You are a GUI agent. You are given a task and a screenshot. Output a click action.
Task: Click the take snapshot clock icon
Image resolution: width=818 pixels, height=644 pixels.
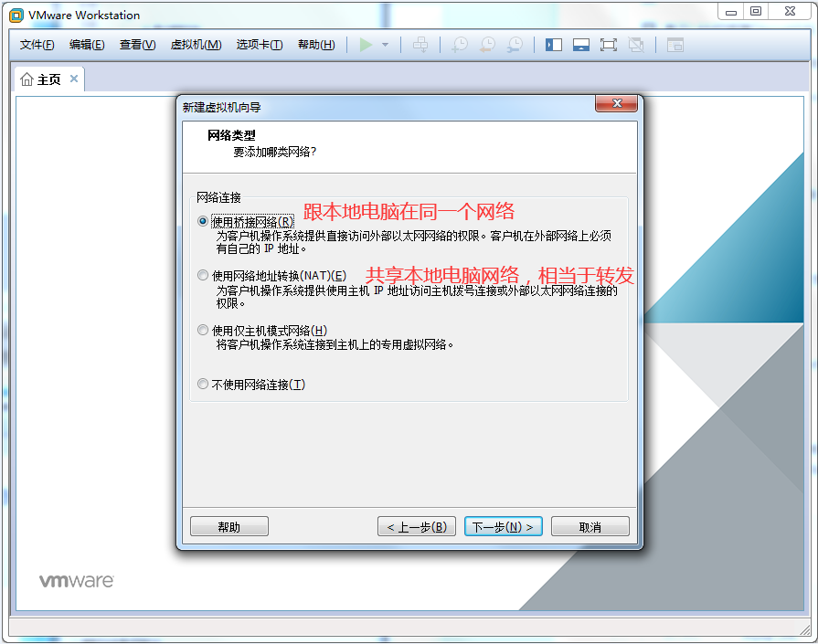pos(460,45)
